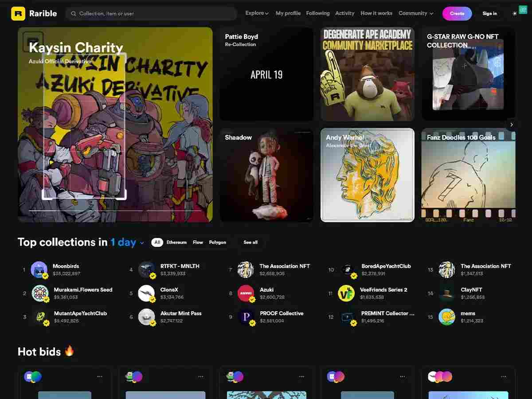
Task: Toggle the light/dark theme sun icon
Action: tap(514, 13)
